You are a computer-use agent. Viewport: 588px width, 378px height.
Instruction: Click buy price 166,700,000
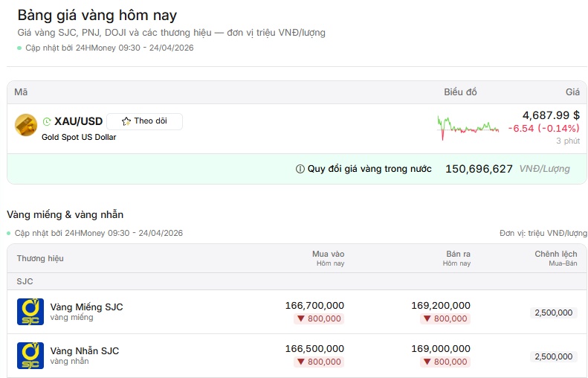(x=314, y=306)
